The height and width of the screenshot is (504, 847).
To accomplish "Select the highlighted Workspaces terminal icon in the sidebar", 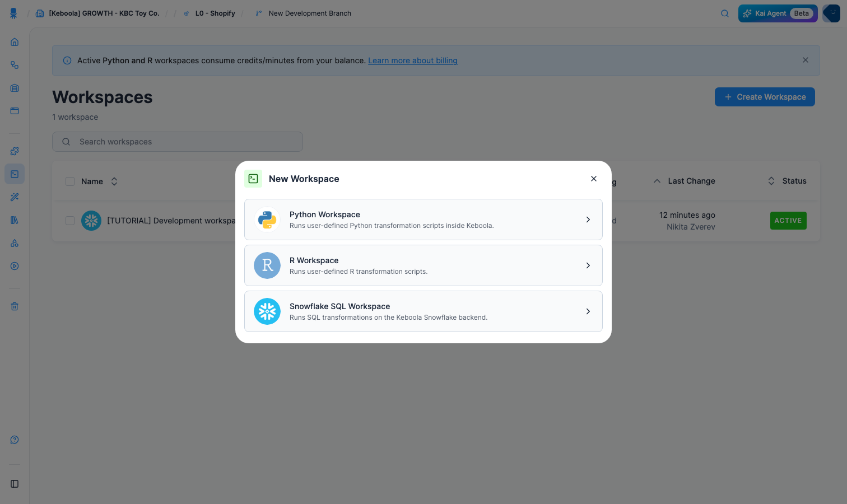I will (15, 174).
